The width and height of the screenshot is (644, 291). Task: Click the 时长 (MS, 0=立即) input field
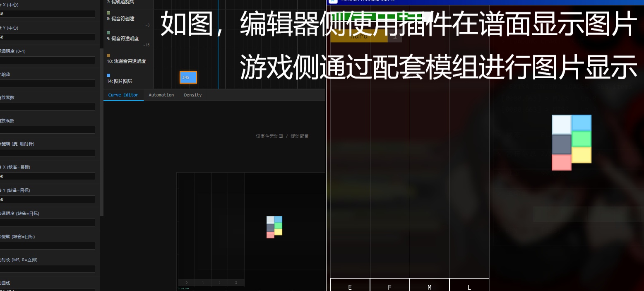pos(47,269)
